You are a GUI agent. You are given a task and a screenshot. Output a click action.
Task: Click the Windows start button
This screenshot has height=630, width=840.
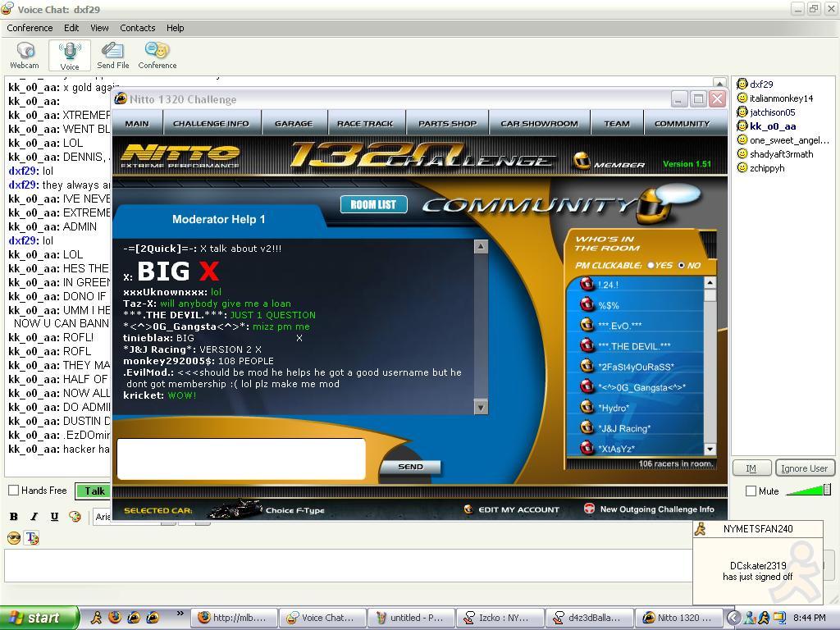click(39, 618)
